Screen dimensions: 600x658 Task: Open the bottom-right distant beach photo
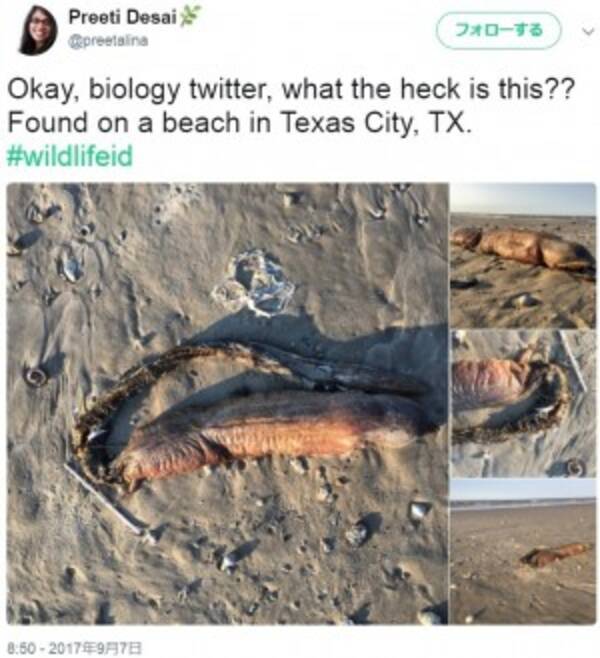point(524,552)
